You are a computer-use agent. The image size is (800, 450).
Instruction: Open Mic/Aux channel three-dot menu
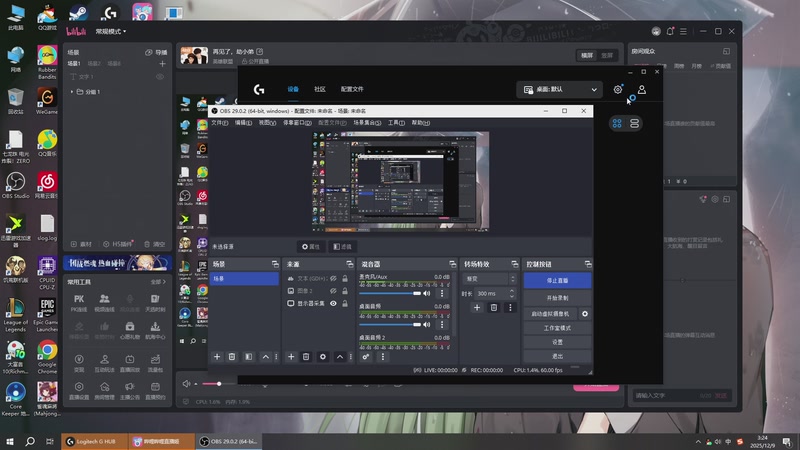click(x=442, y=293)
